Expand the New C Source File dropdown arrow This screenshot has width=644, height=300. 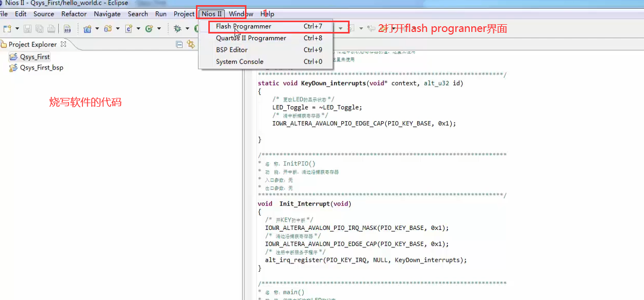coord(138,28)
